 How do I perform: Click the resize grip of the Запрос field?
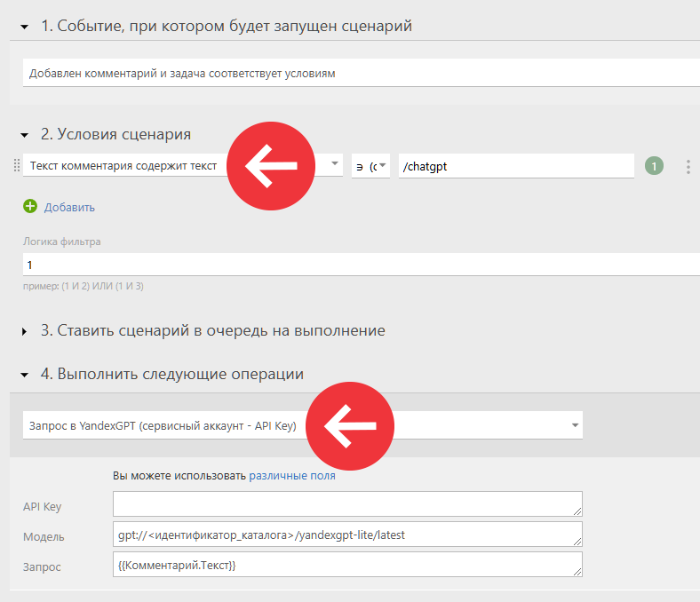[577, 572]
